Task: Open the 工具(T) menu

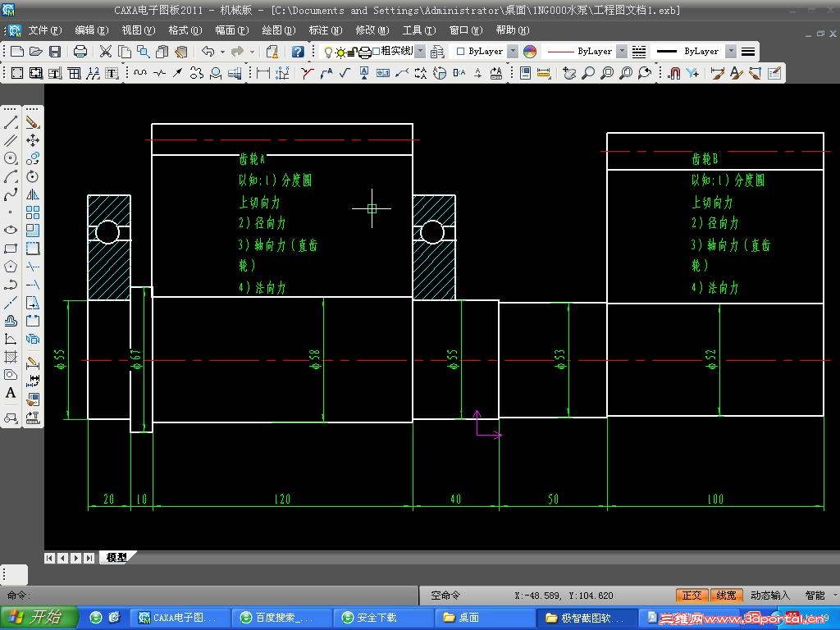Action: tap(419, 30)
